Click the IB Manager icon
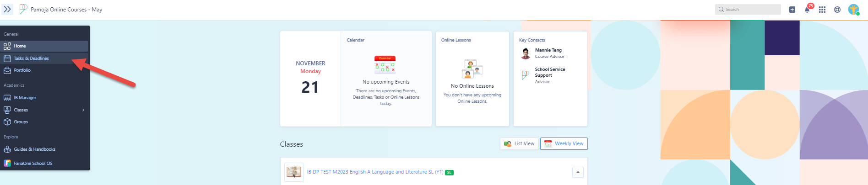The height and width of the screenshot is (185, 868). [x=7, y=98]
